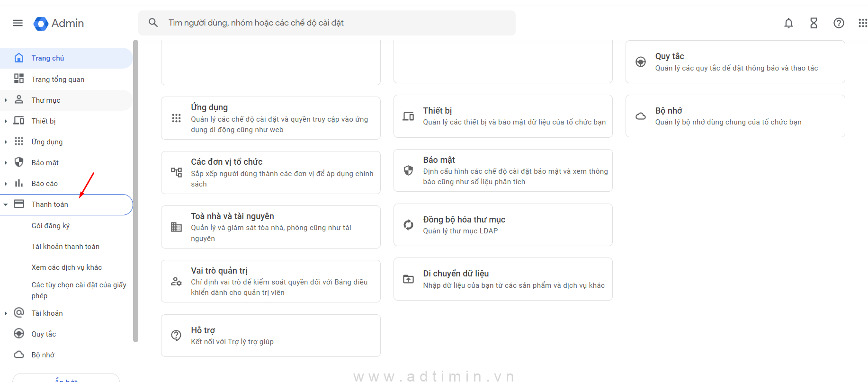Open the main hamburger menu
The height and width of the screenshot is (382, 868).
click(x=18, y=23)
